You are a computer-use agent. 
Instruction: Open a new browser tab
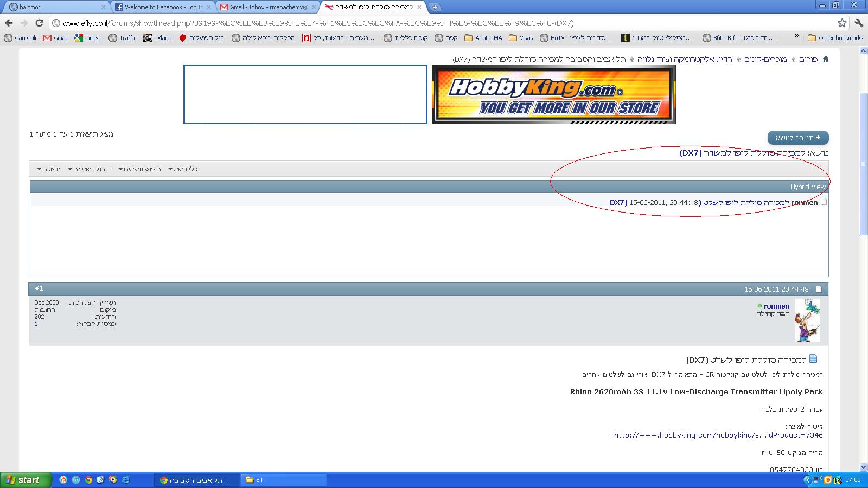point(435,7)
